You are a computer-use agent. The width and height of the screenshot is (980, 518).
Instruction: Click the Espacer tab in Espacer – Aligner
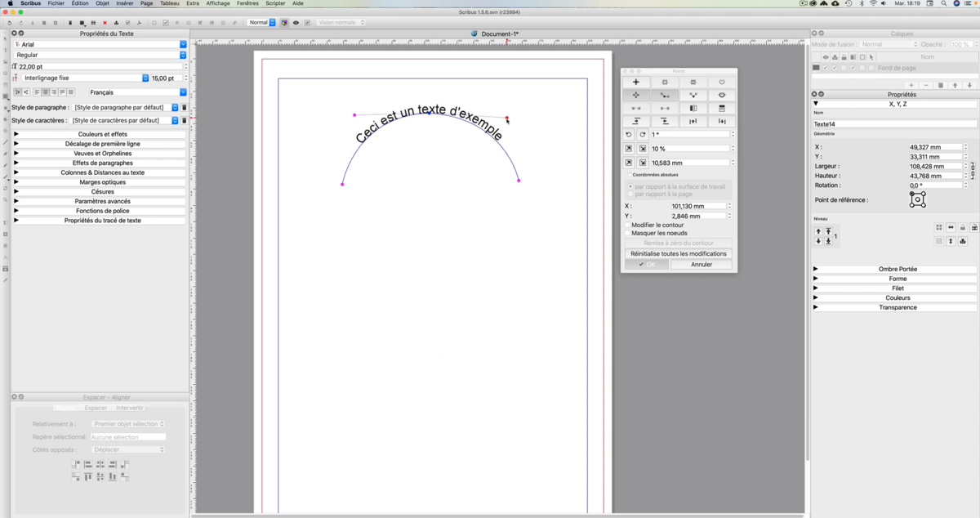pyautogui.click(x=96, y=408)
